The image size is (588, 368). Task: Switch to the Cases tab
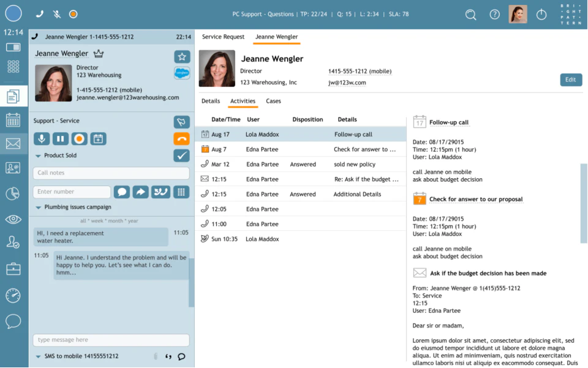click(273, 101)
